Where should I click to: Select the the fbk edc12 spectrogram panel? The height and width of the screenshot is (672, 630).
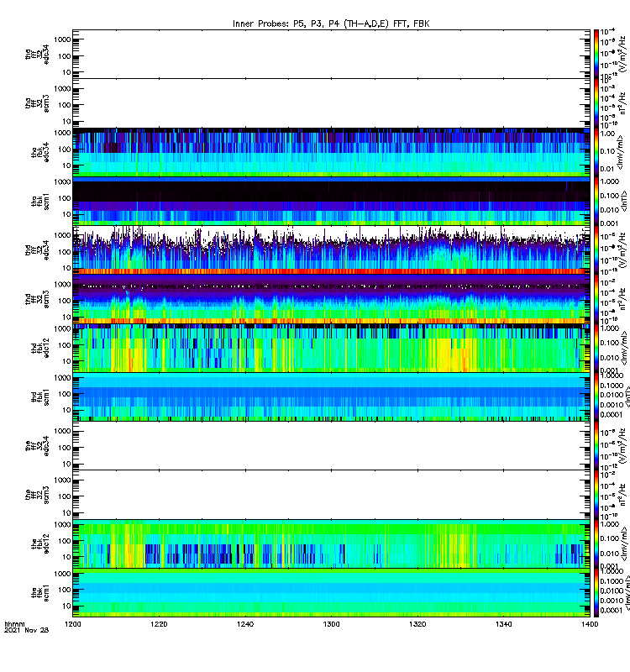(331, 543)
